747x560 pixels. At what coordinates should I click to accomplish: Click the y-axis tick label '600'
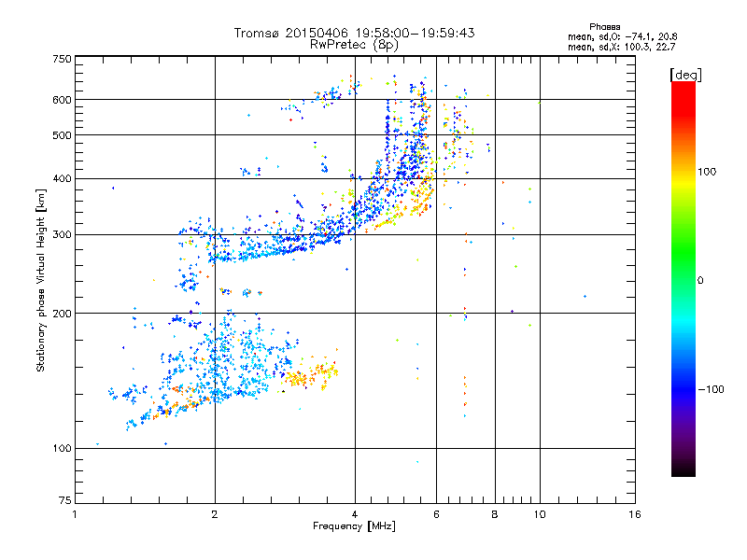click(x=62, y=100)
